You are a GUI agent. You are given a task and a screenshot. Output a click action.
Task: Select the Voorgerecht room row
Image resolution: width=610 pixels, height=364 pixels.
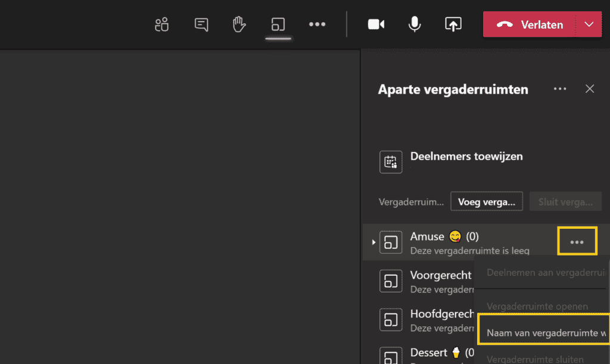tap(418, 282)
